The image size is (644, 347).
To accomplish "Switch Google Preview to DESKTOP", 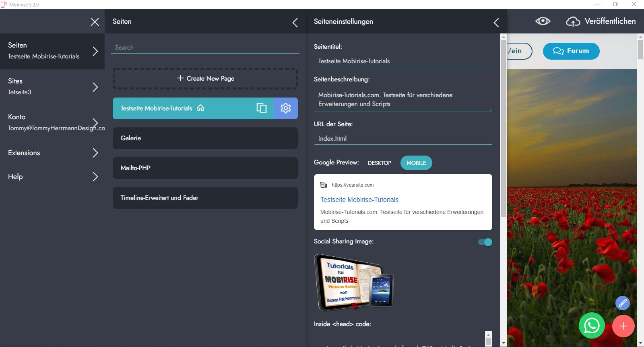I will tap(379, 163).
